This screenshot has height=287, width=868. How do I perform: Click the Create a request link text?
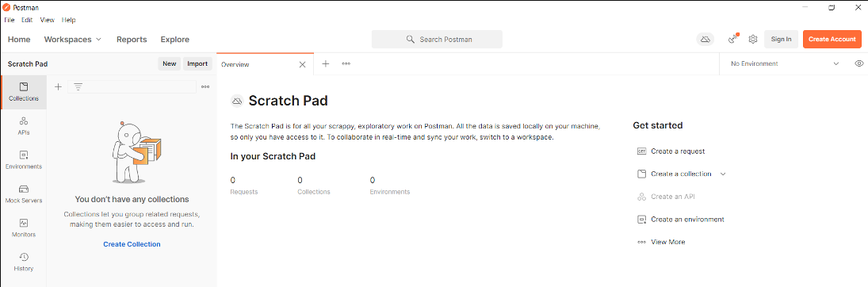click(678, 151)
